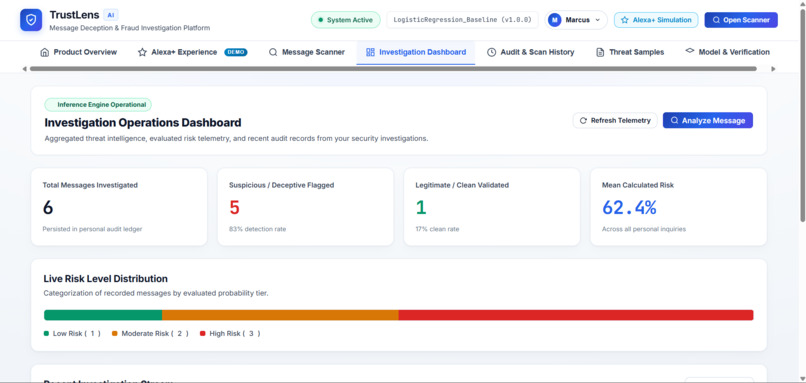Click the green dot in System Active badge
This screenshot has height=383, width=806.
click(321, 20)
